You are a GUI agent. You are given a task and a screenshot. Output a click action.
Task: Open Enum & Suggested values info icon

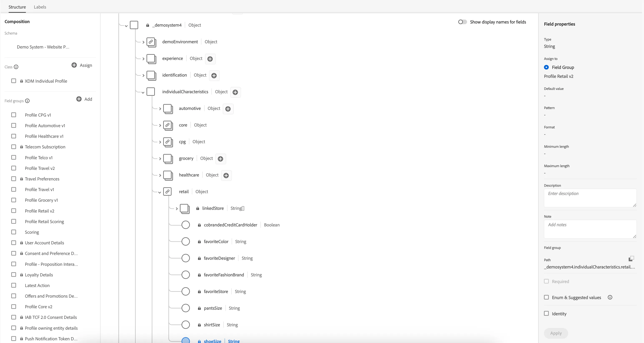(x=610, y=297)
